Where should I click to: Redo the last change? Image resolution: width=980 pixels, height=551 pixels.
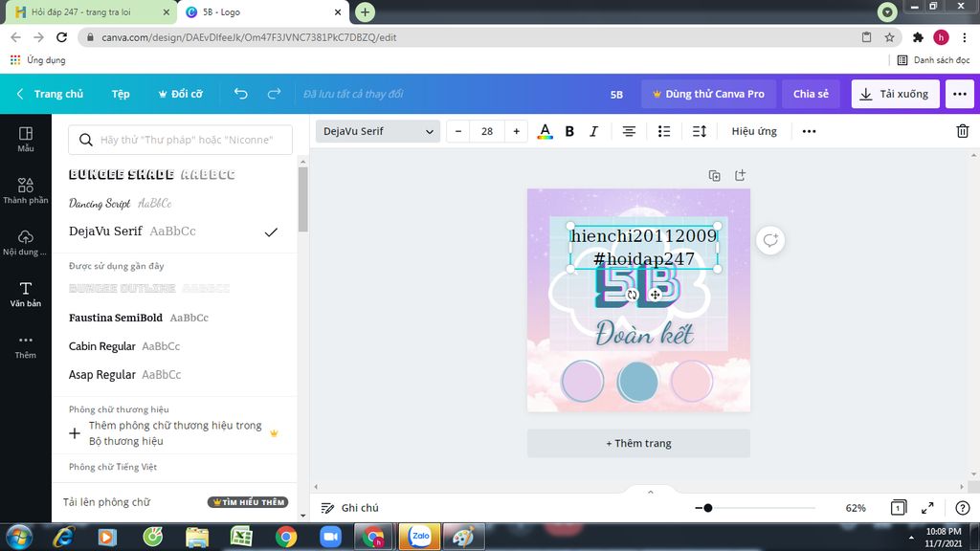274,94
